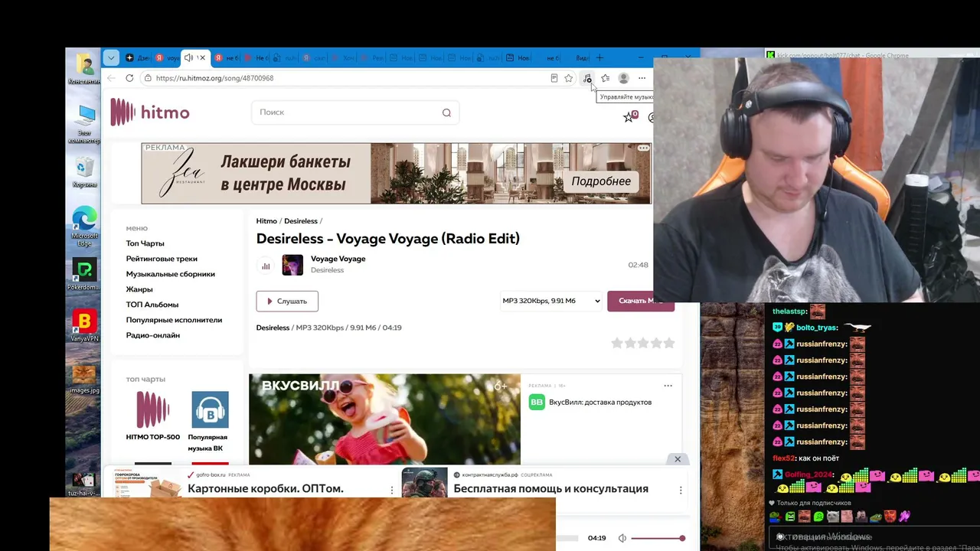980x551 pixels.
Task: Expand the Edge tab actions dropdown
Action: (111, 57)
